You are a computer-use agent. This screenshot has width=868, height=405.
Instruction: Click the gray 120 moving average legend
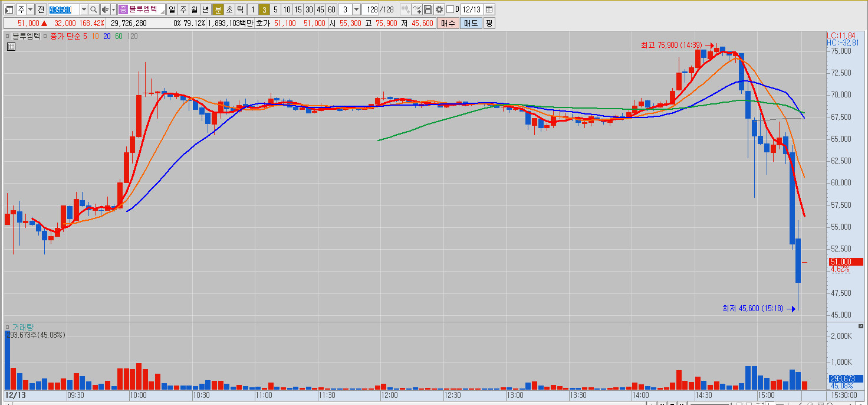(x=132, y=36)
